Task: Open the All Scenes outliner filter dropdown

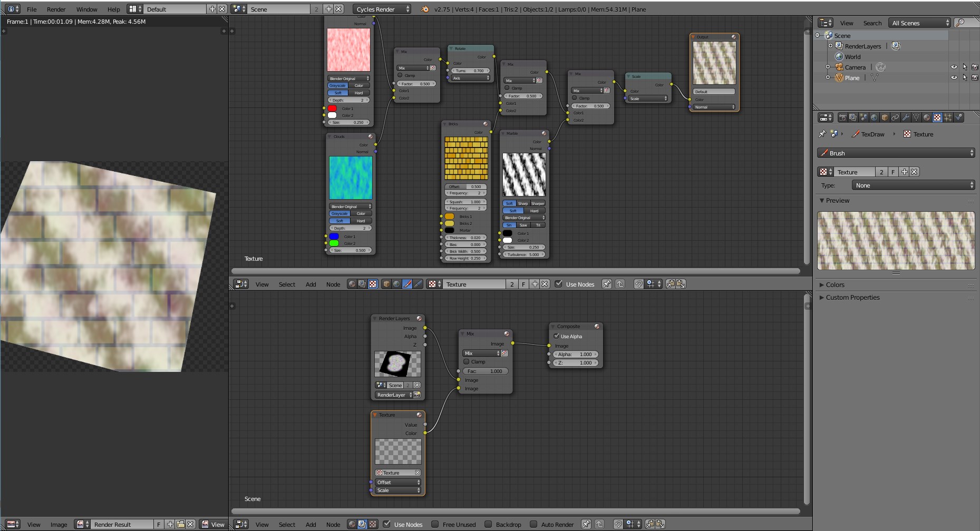Action: click(919, 23)
